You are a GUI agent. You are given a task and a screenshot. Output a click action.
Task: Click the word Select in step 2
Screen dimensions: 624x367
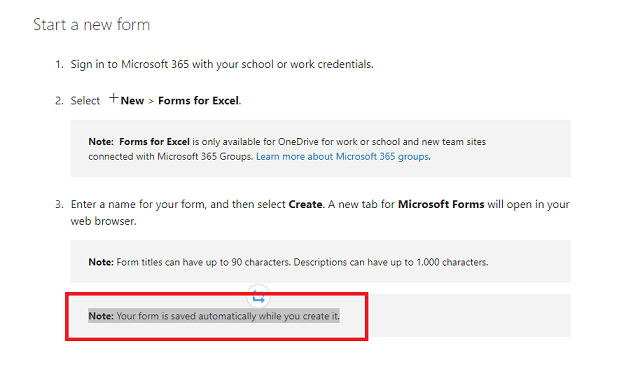tap(85, 101)
